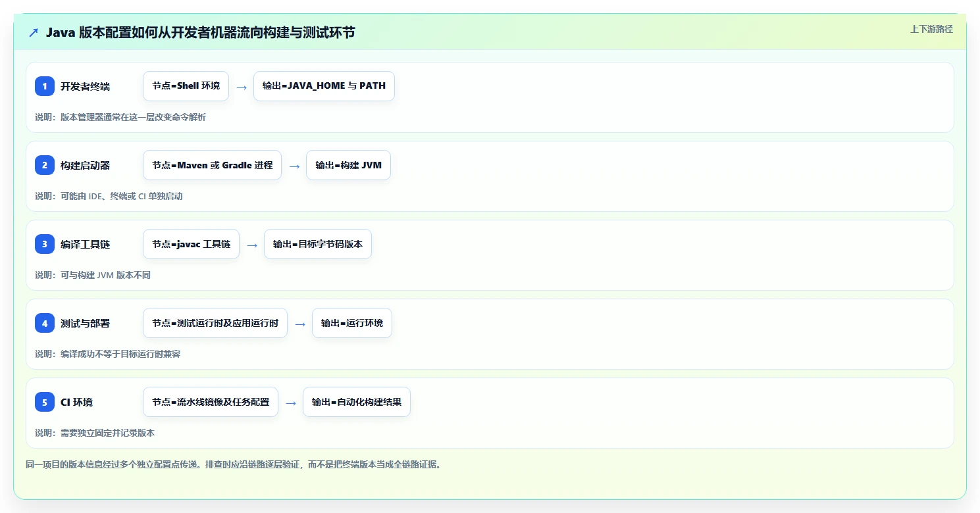Screen dimensions: 980x513
Task: Click the step 2 number badge
Action: coord(45,165)
